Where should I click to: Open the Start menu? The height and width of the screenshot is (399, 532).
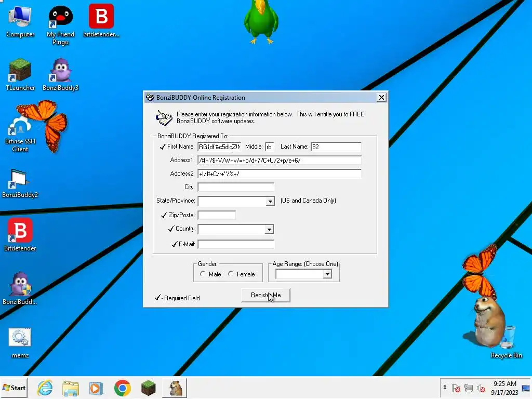tap(14, 388)
